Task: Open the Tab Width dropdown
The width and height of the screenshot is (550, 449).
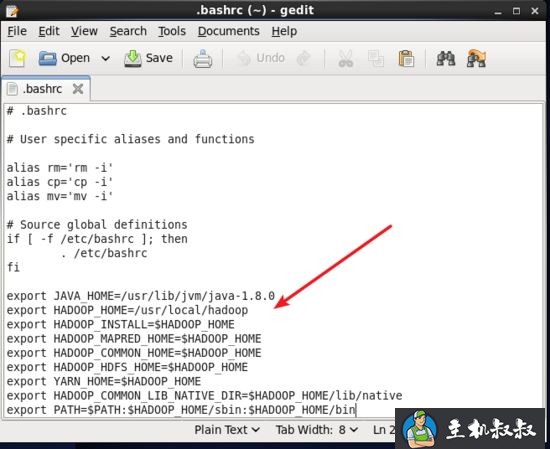Action: [317, 430]
